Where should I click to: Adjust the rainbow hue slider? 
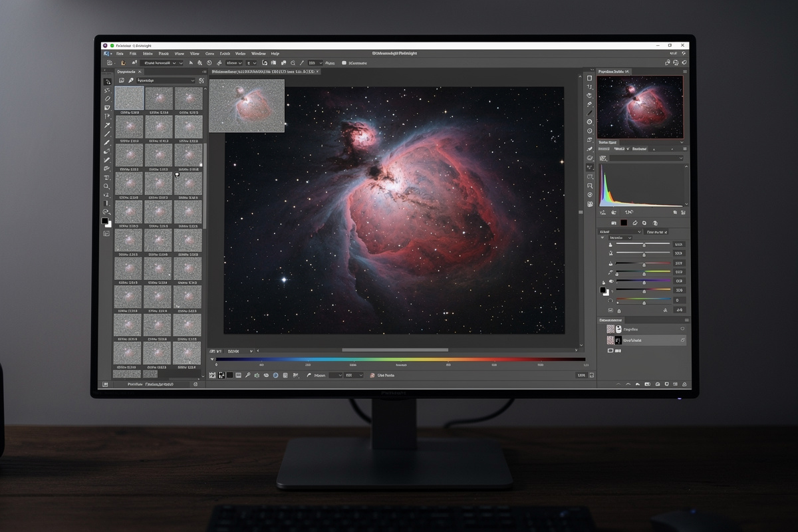(x=643, y=299)
